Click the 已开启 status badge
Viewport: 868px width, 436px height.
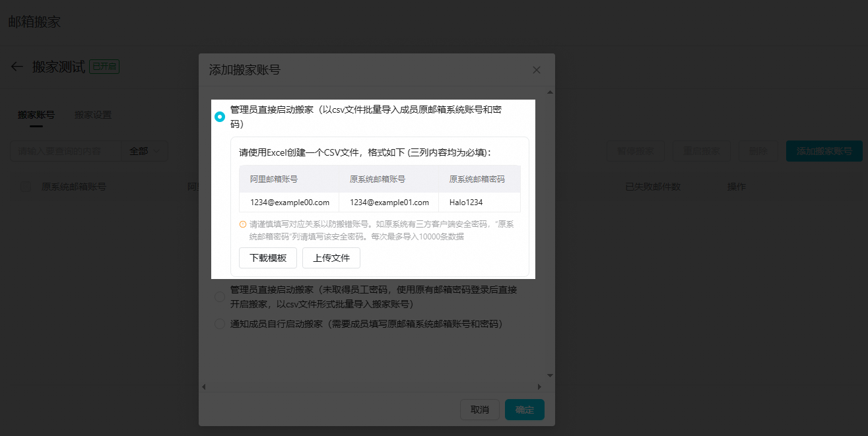pos(104,67)
